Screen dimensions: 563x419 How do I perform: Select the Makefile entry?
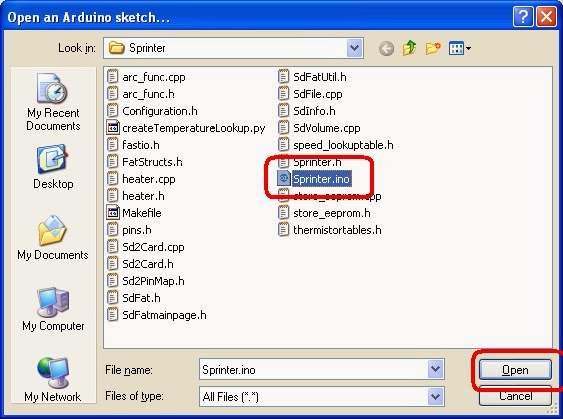[x=134, y=213]
